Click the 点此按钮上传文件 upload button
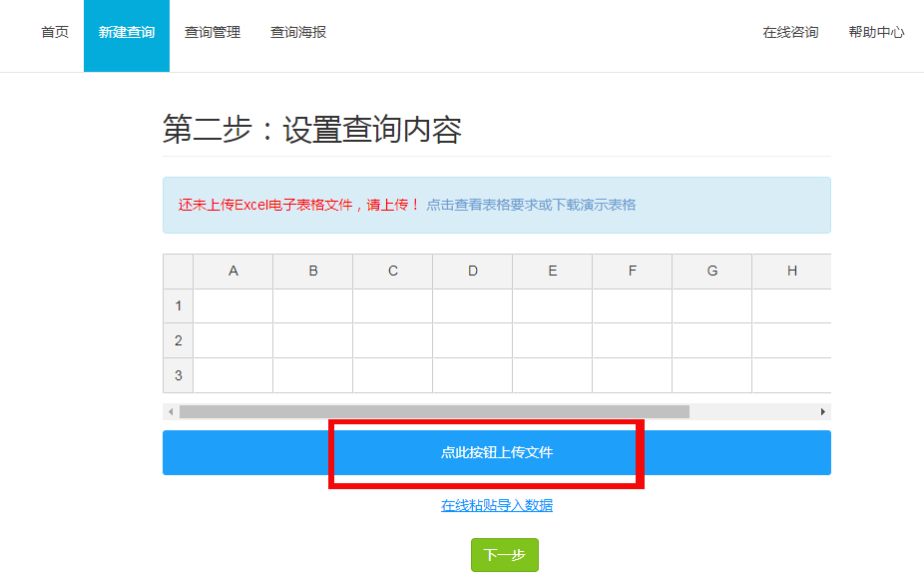 point(497,452)
